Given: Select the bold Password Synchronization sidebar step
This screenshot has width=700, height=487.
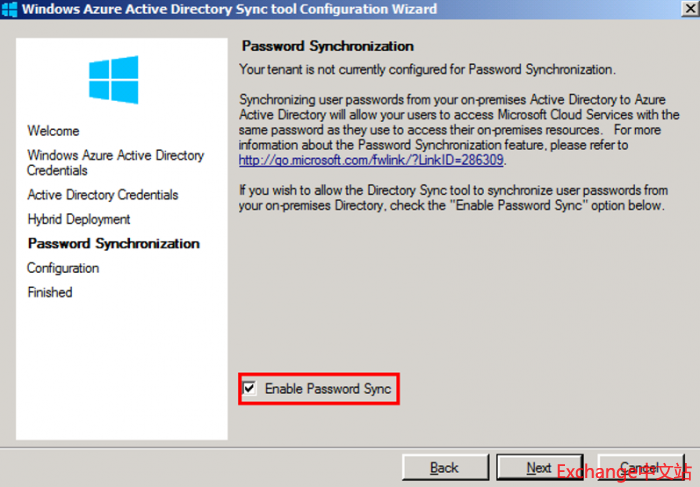Looking at the screenshot, I should pyautogui.click(x=113, y=244).
